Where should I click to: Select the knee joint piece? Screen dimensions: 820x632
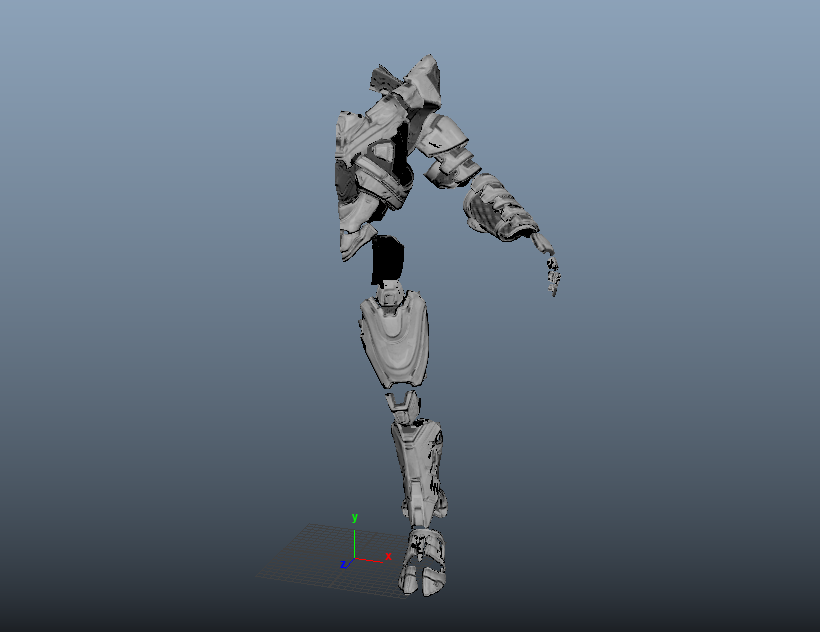click(403, 406)
